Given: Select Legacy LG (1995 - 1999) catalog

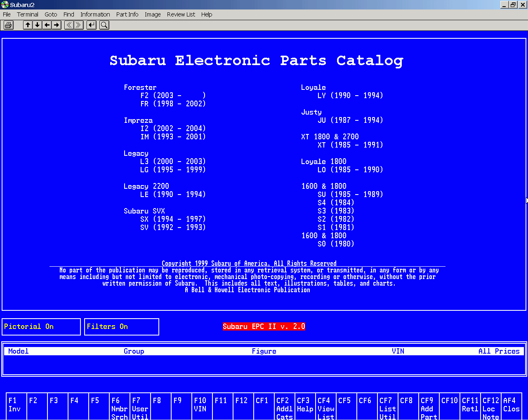Looking at the screenshot, I should 173,170.
